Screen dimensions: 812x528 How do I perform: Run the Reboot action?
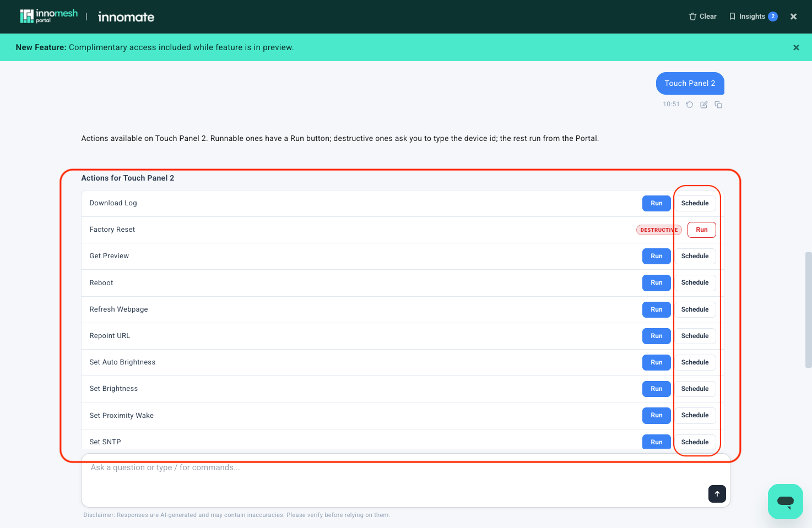657,282
